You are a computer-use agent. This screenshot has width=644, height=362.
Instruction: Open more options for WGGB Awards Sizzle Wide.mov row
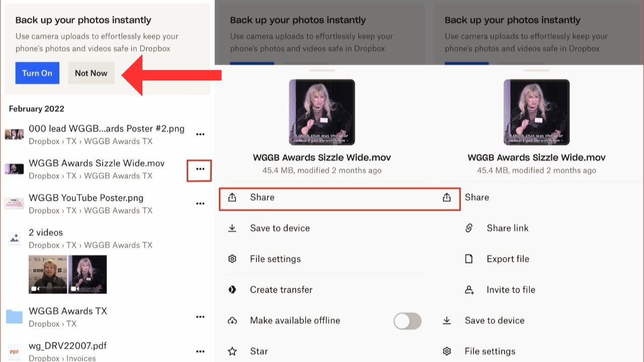click(x=200, y=169)
